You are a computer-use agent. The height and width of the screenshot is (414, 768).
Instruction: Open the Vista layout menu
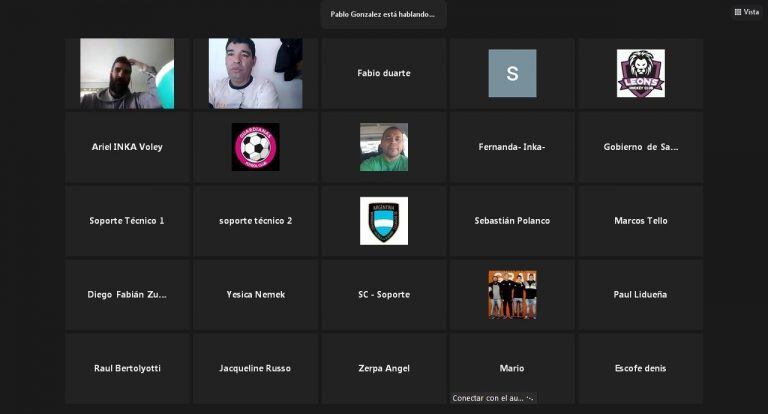[746, 12]
